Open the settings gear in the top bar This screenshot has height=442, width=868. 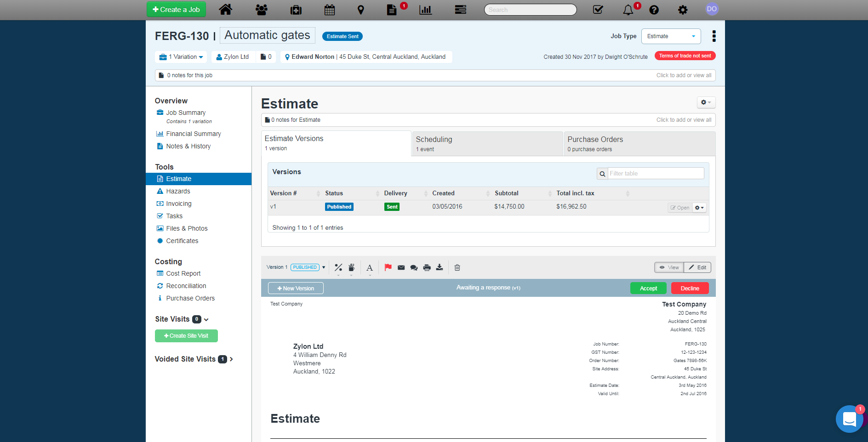tap(683, 10)
